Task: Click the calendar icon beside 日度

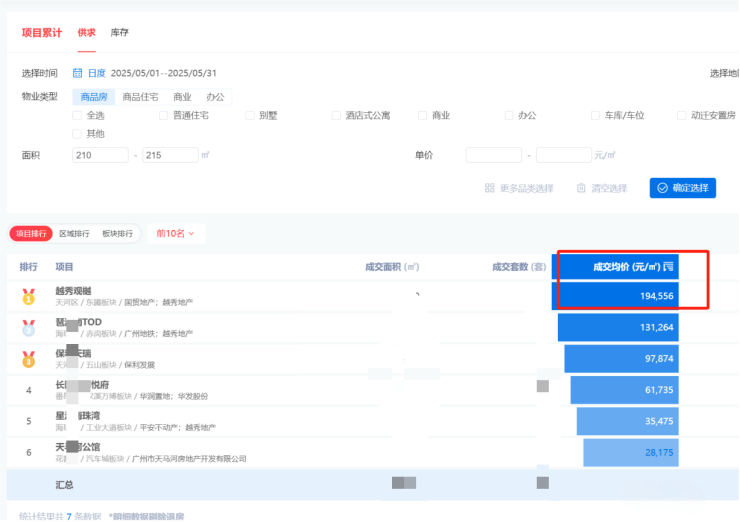Action: pos(77,73)
